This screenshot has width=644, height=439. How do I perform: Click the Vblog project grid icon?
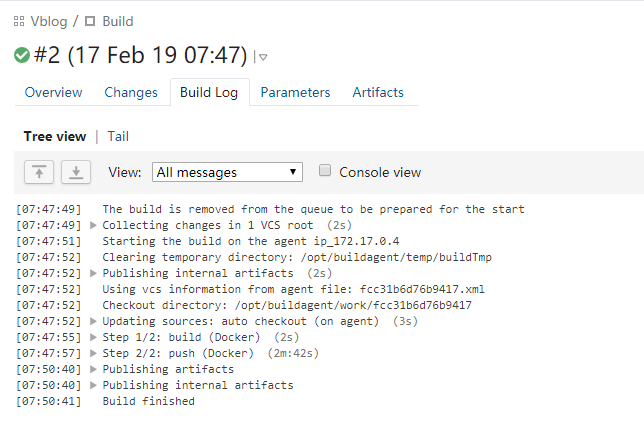[19, 21]
